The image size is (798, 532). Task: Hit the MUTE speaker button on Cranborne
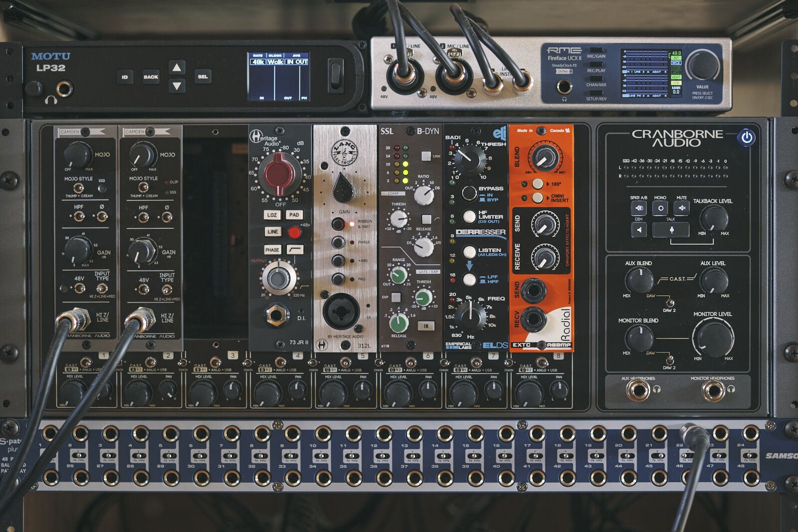click(x=682, y=208)
